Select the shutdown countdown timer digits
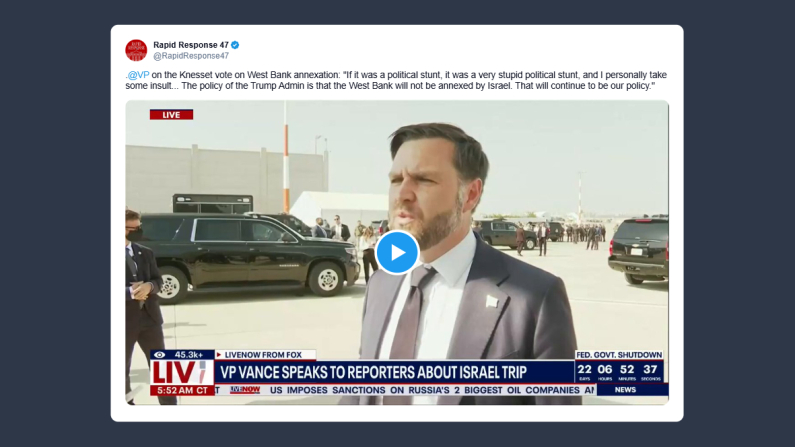This screenshot has height=447, width=795. tap(618, 370)
